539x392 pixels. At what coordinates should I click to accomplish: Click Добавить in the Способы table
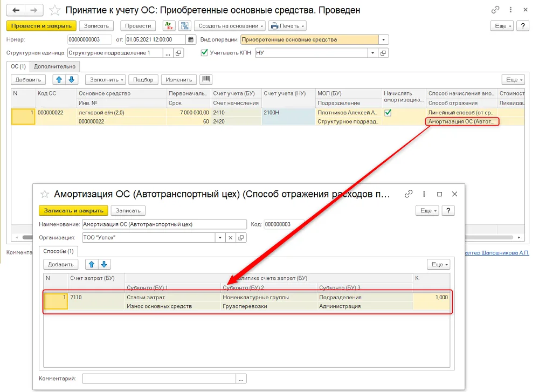click(61, 264)
